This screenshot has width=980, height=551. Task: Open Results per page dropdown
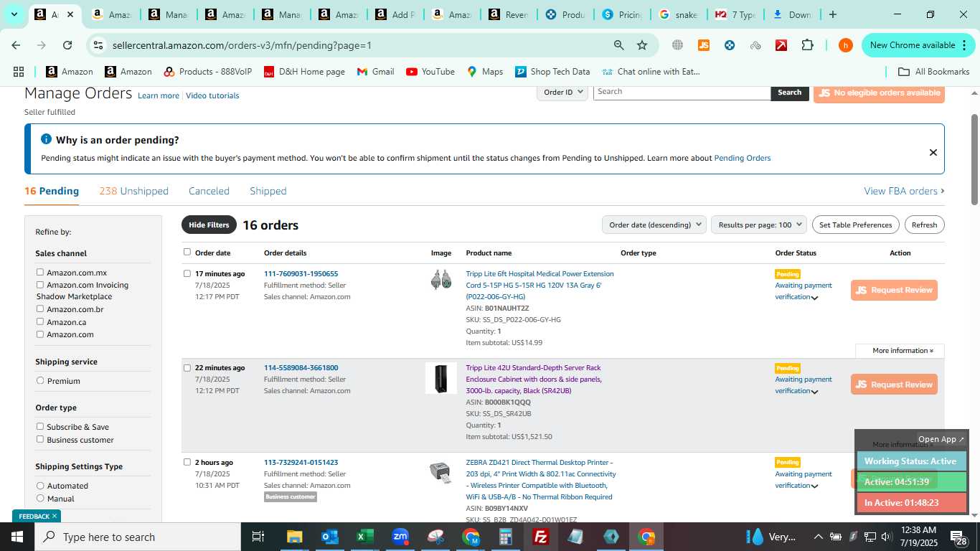coord(759,225)
